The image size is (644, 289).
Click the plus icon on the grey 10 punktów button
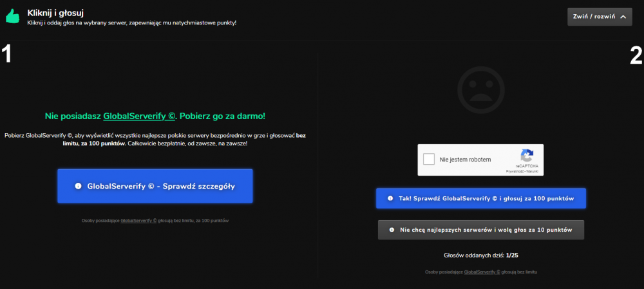392,230
